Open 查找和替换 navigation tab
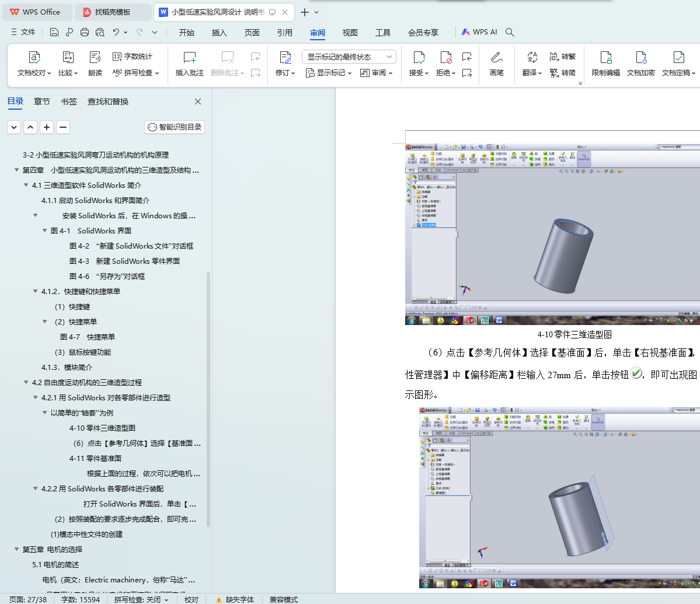Image resolution: width=700 pixels, height=604 pixels. coord(108,102)
